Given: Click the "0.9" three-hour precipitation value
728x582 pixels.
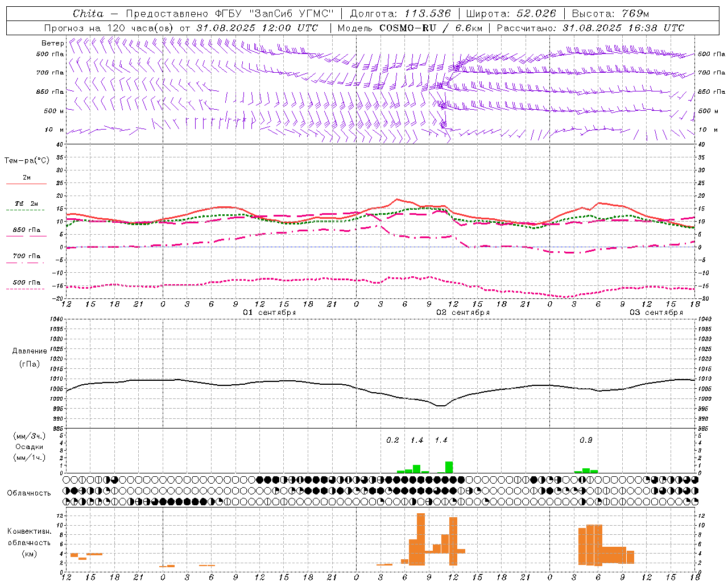Looking at the screenshot, I should 586,440.
